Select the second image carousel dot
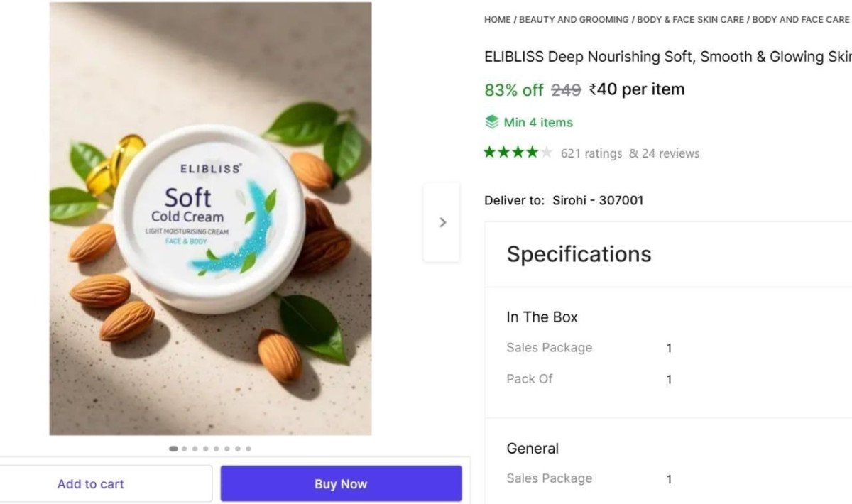 point(185,449)
